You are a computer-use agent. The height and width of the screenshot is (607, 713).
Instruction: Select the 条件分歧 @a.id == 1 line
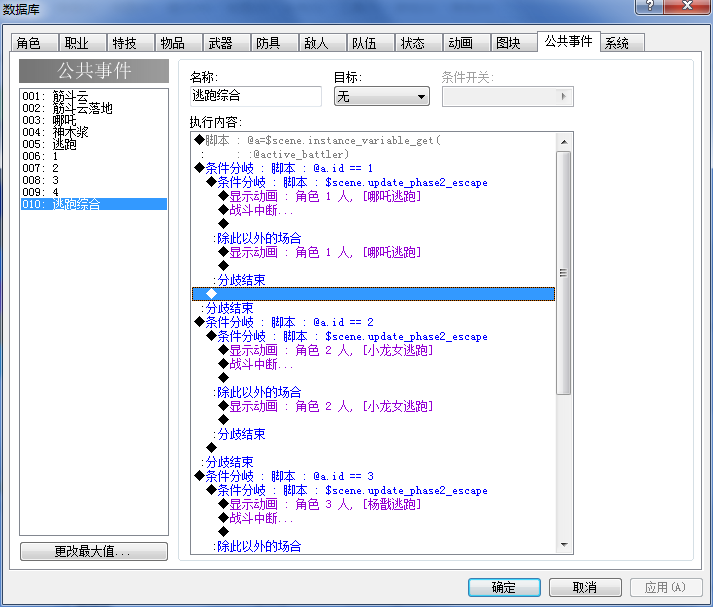373,168
